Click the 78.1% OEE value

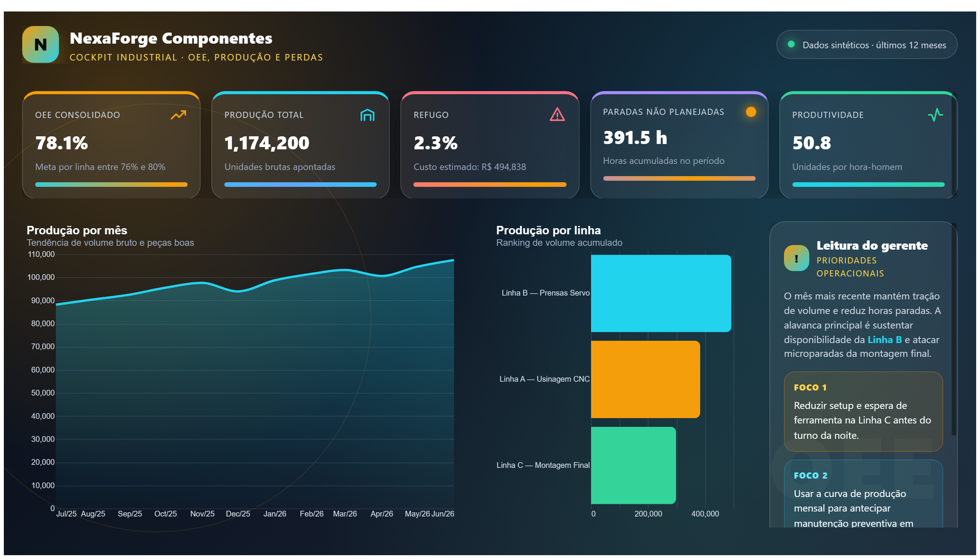pyautogui.click(x=61, y=143)
